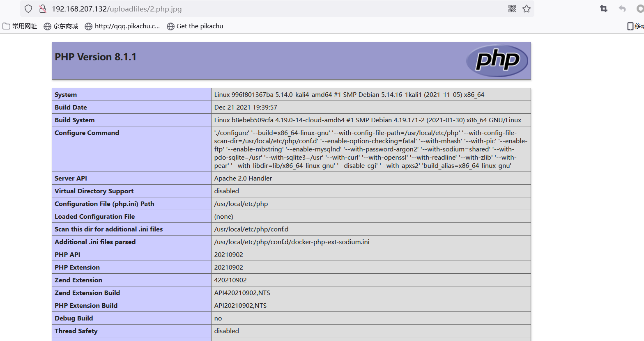Viewport: 644px width, 341px height.
Task: Click Scan this dir for additional .ini files
Action: [x=109, y=229]
